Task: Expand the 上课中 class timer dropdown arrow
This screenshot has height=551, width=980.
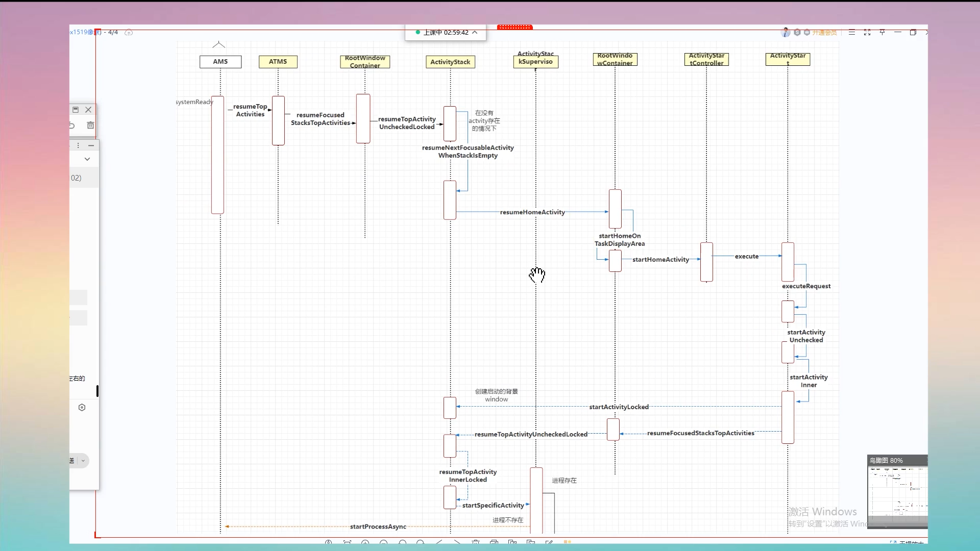Action: (x=475, y=32)
